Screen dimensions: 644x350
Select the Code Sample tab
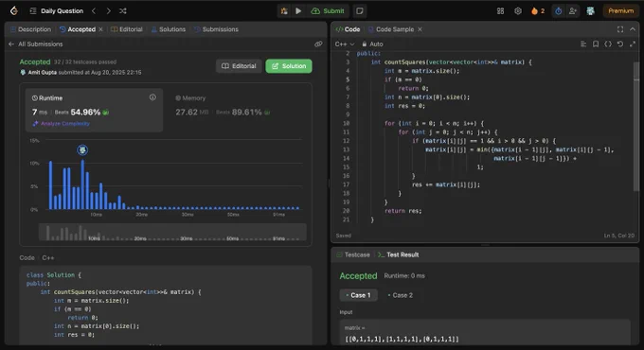(x=391, y=29)
